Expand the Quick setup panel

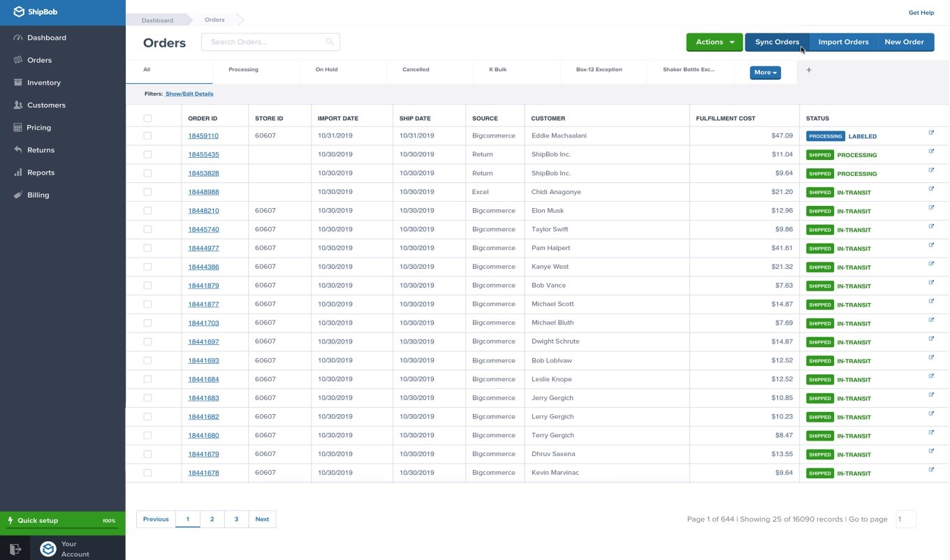pyautogui.click(x=38, y=520)
